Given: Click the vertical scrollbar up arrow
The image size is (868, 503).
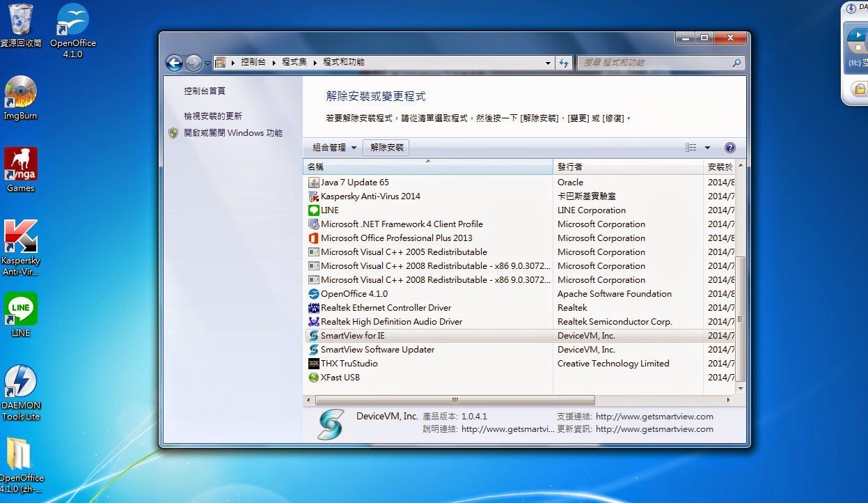Looking at the screenshot, I should click(x=741, y=166).
